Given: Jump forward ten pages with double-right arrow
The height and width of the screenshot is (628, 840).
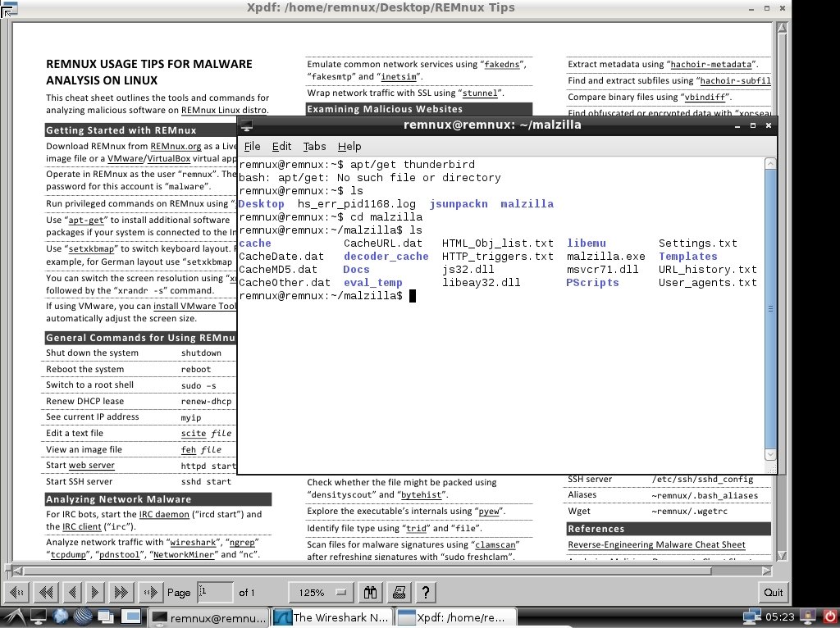Looking at the screenshot, I should [121, 592].
